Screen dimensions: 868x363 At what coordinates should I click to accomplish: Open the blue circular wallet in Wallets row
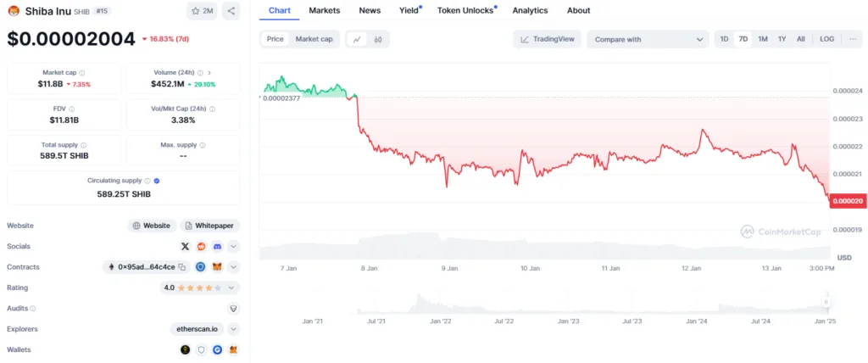coord(218,349)
